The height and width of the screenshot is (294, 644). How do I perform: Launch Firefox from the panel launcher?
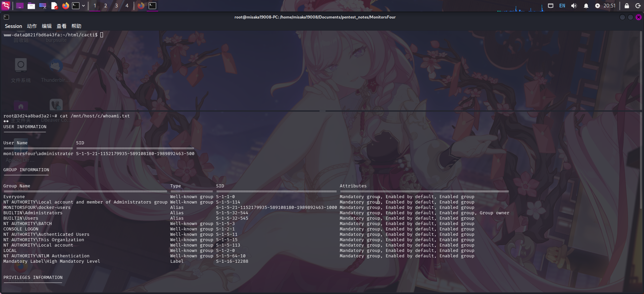coord(66,6)
